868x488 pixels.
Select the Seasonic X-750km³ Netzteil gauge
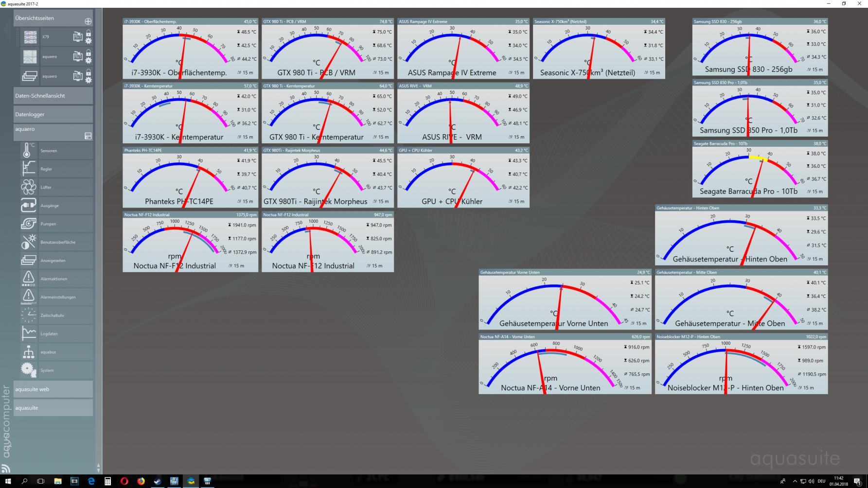click(599, 49)
